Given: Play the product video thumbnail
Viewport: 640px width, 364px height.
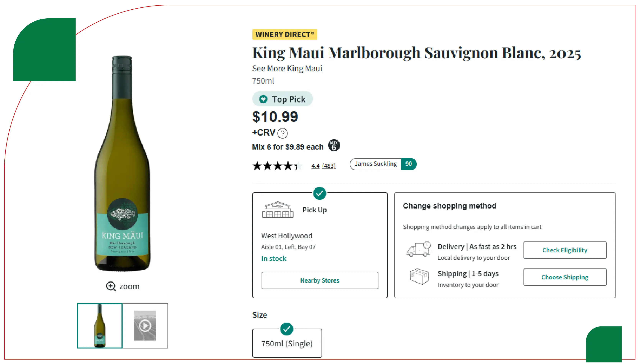Looking at the screenshot, I should point(145,326).
